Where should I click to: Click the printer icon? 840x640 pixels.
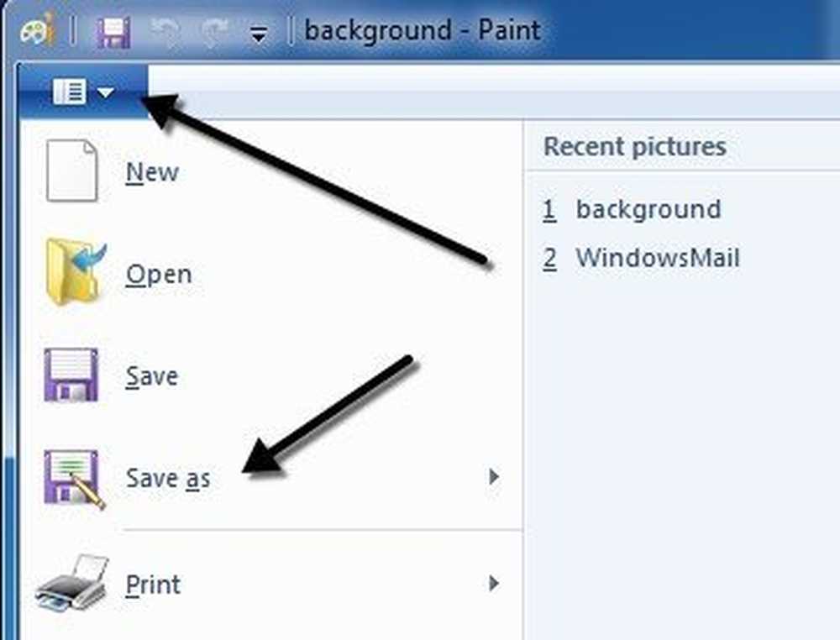72,583
